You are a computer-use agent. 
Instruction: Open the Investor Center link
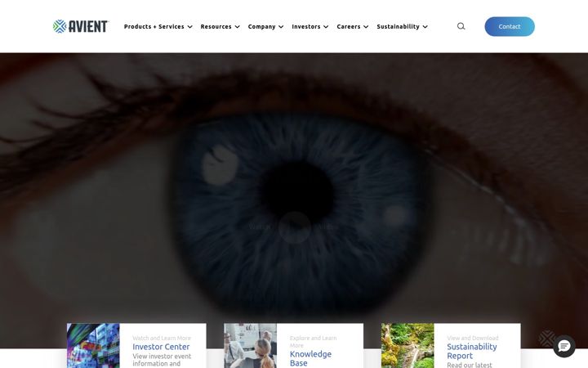[x=161, y=347]
